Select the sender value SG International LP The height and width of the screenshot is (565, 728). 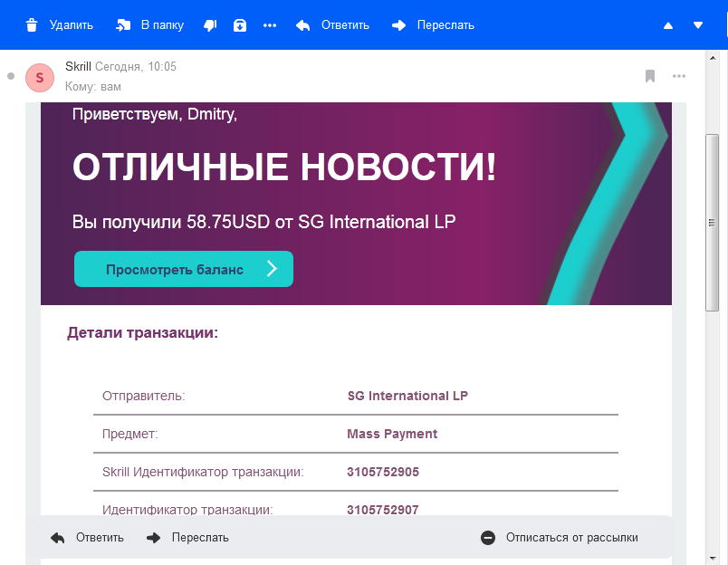click(x=407, y=396)
